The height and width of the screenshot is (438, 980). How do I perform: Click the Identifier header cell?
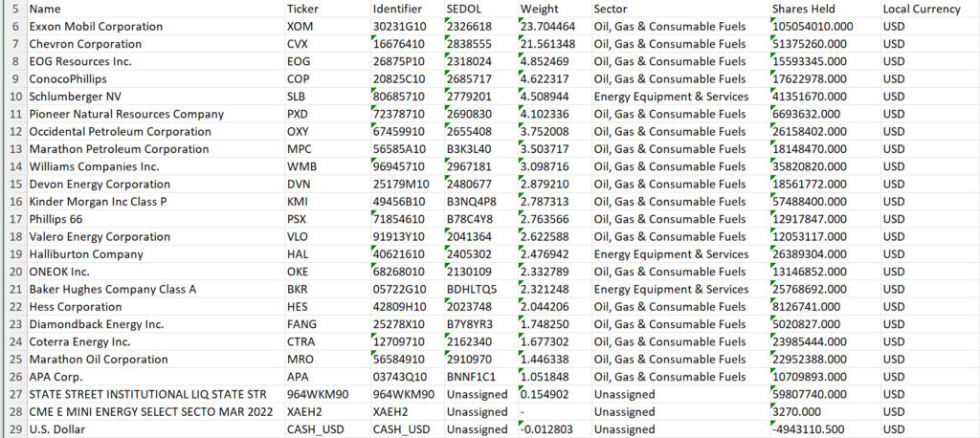click(407, 10)
